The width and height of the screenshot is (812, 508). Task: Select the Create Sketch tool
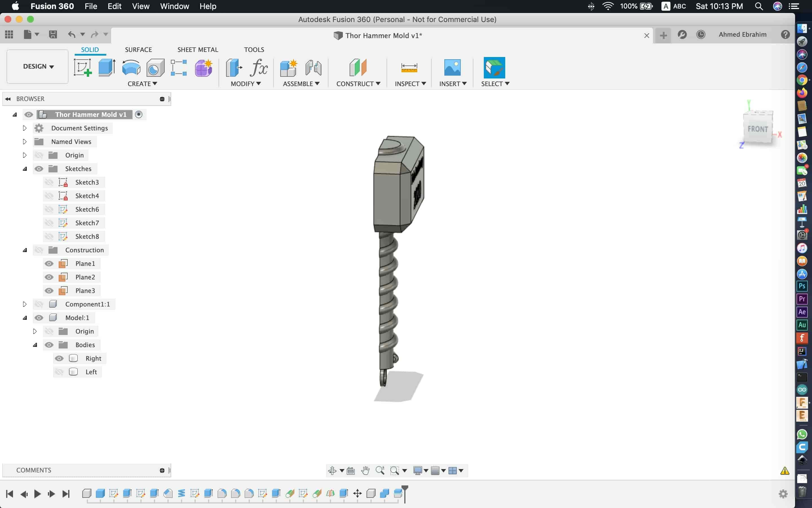click(x=83, y=67)
